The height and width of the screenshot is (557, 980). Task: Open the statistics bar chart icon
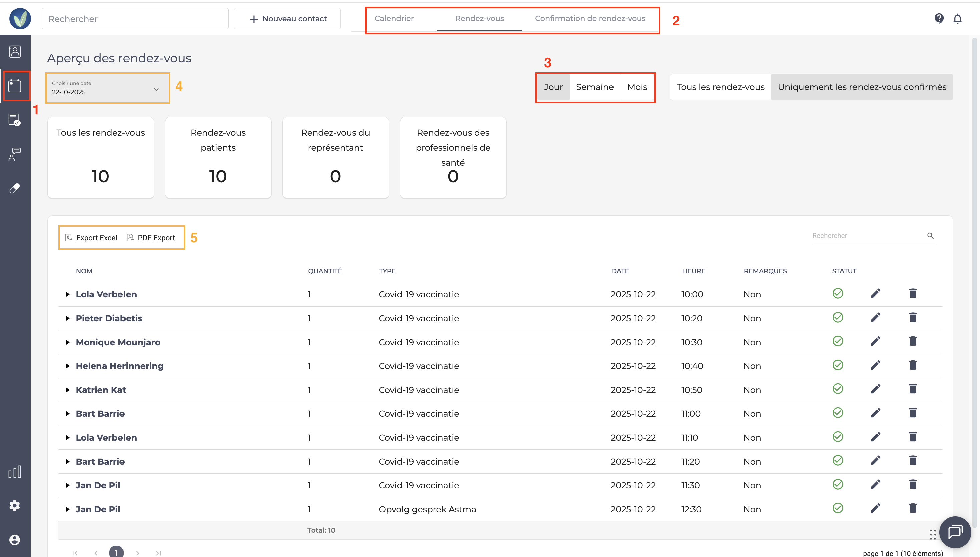(15, 472)
